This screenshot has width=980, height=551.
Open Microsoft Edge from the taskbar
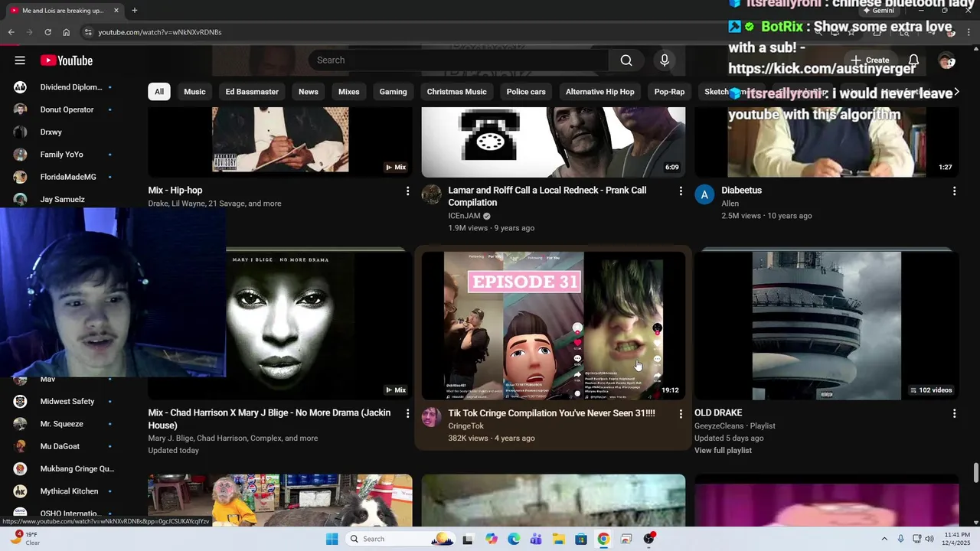[x=514, y=539]
